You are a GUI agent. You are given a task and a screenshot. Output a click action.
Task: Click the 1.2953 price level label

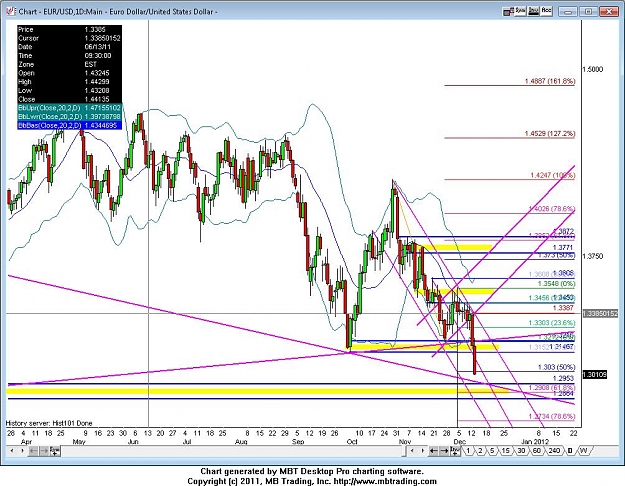(x=563, y=378)
